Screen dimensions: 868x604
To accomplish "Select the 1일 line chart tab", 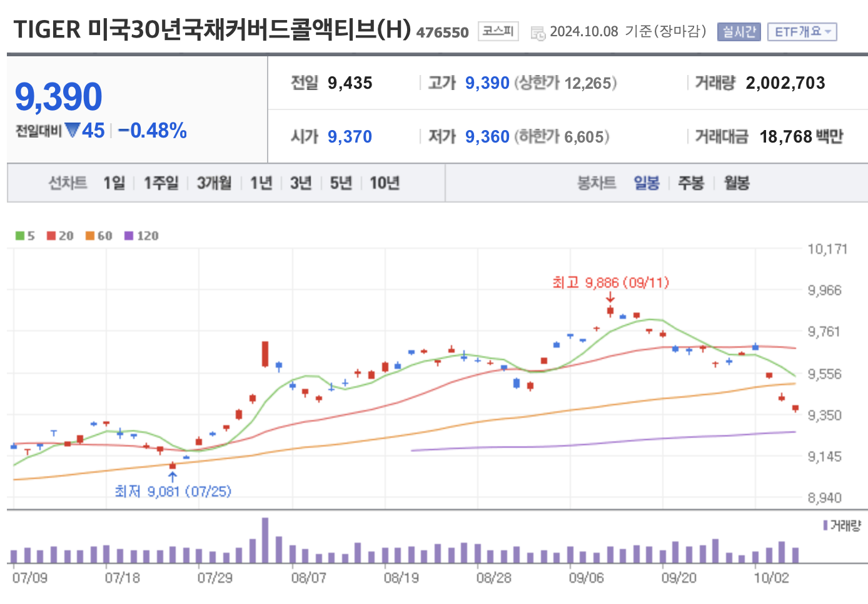I will (x=114, y=183).
